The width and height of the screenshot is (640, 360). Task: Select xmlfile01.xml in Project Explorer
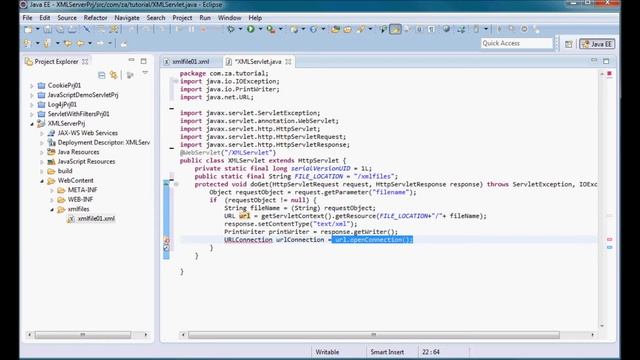[x=96, y=219]
